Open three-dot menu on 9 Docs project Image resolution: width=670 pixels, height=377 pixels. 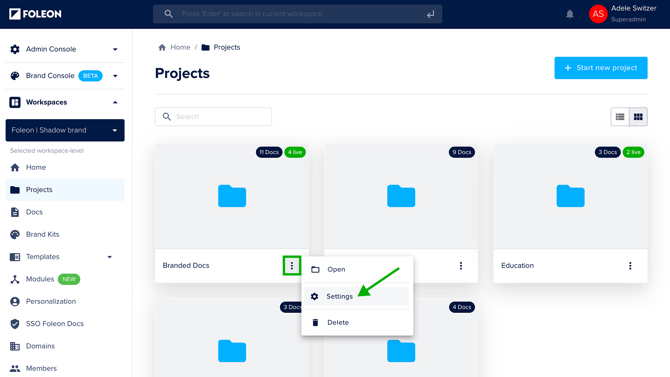click(x=461, y=265)
